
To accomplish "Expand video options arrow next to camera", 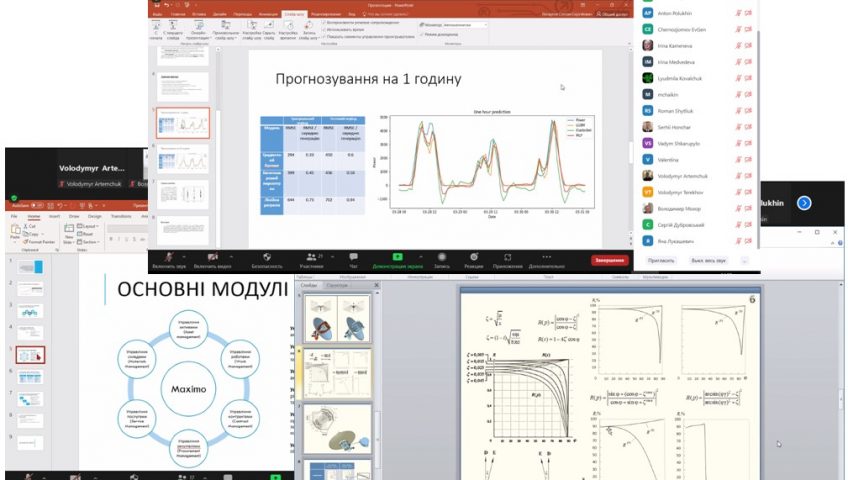I will tap(231, 257).
